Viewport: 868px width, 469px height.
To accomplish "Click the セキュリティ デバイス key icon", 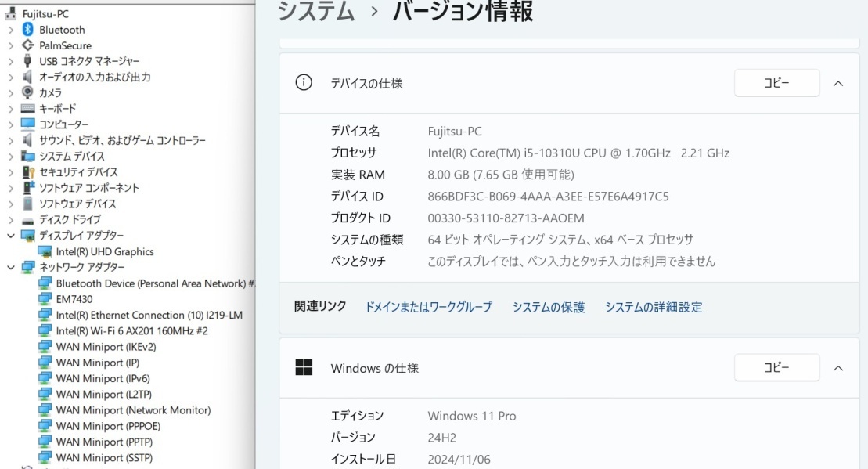I will coord(27,171).
